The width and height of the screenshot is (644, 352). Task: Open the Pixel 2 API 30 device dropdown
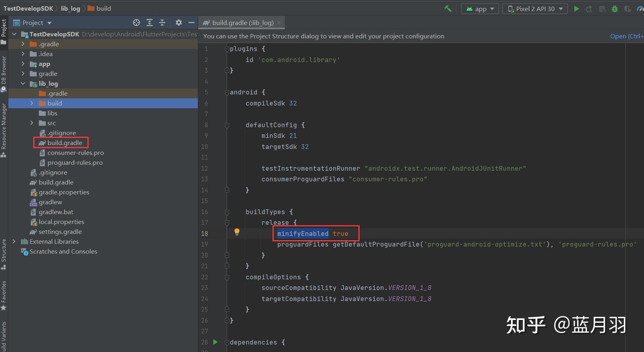pyautogui.click(x=535, y=9)
